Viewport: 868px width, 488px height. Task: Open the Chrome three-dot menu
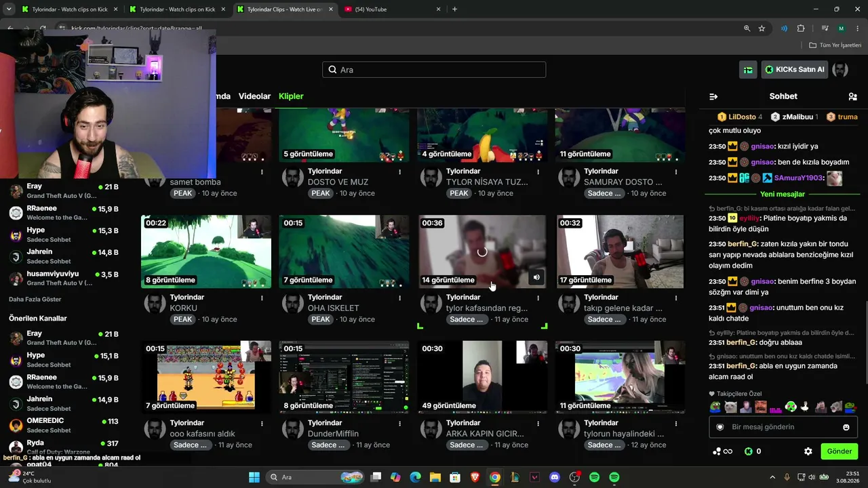tap(856, 28)
